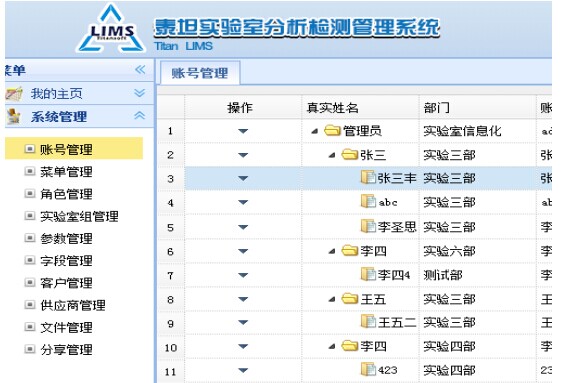The width and height of the screenshot is (561, 383).
Task: Click the icon beside 角色管理
Action: tap(30, 194)
